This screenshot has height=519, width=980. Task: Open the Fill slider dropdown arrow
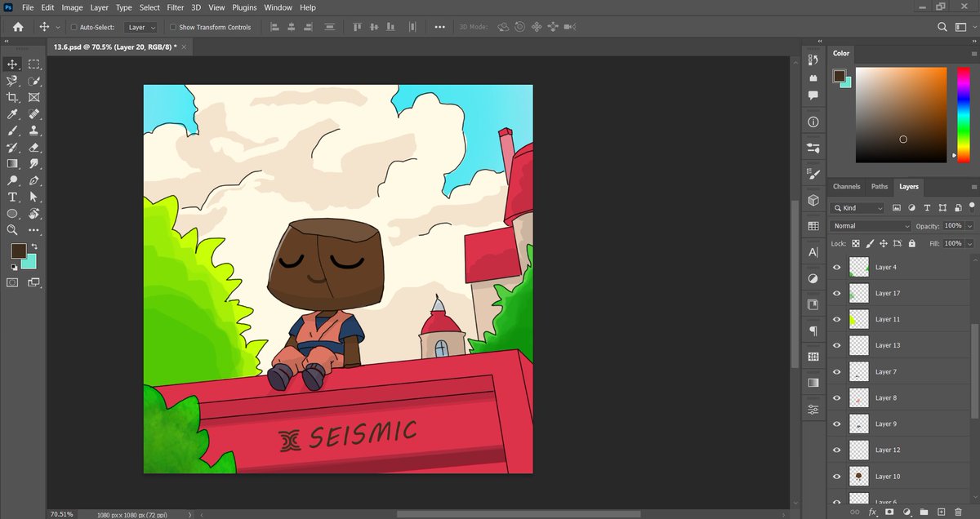(969, 243)
